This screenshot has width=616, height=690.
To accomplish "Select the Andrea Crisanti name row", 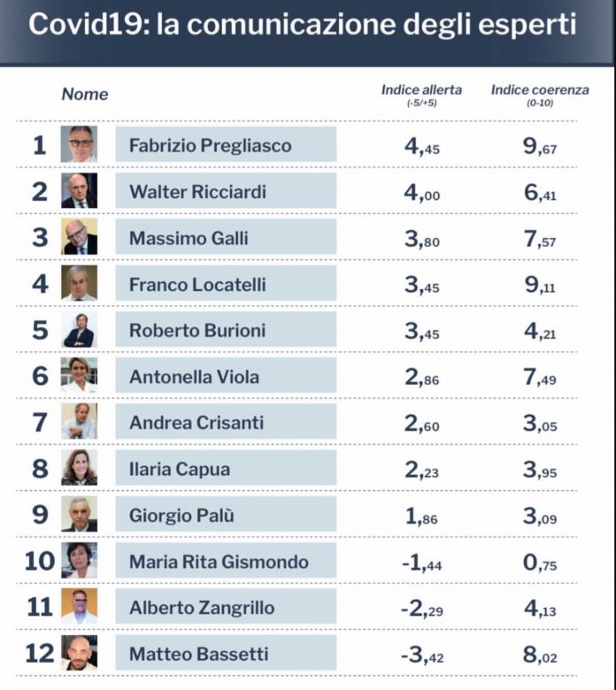I will pos(226,422).
